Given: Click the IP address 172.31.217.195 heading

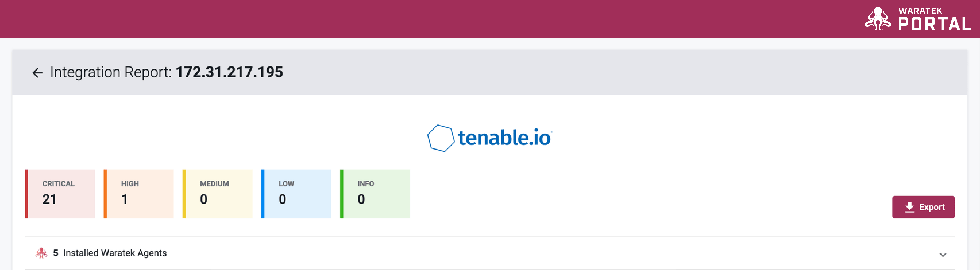Looking at the screenshot, I should pyautogui.click(x=229, y=72).
